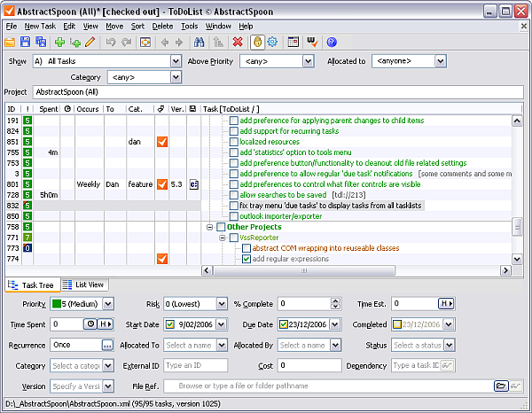Open preferences with the blue gear icon

272,42
